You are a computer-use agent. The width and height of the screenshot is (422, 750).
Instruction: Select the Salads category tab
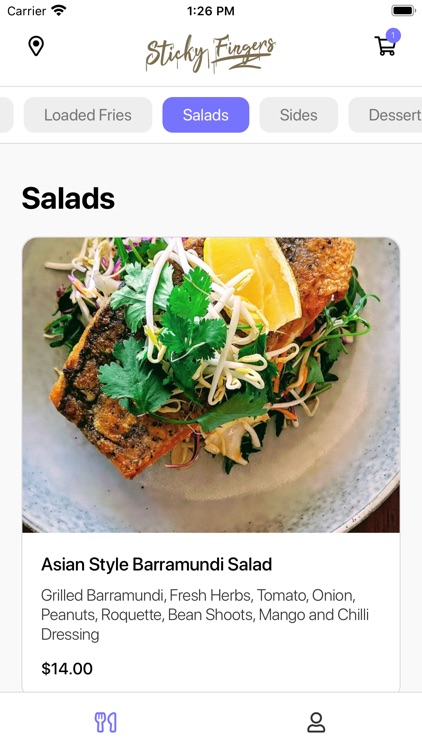[x=206, y=115]
